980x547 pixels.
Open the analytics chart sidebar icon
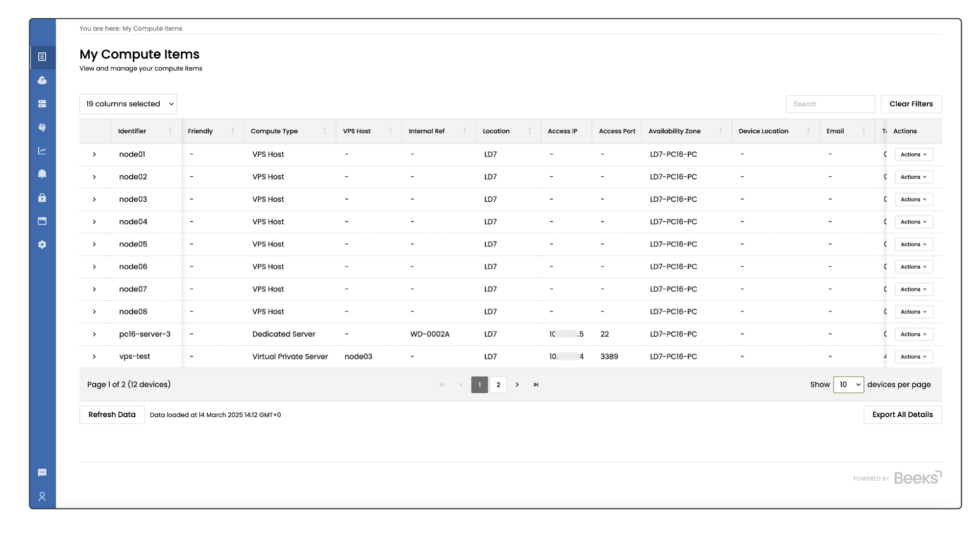click(42, 151)
